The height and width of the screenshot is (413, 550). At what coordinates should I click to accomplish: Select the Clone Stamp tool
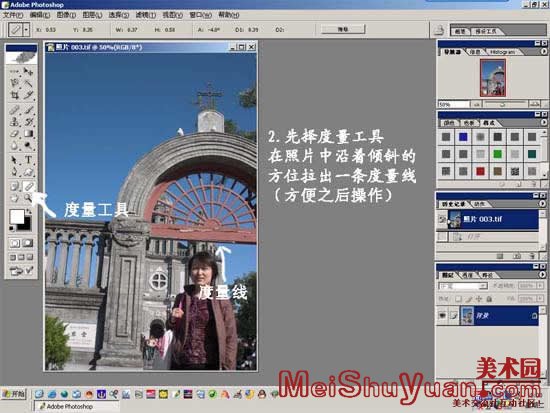(14, 122)
